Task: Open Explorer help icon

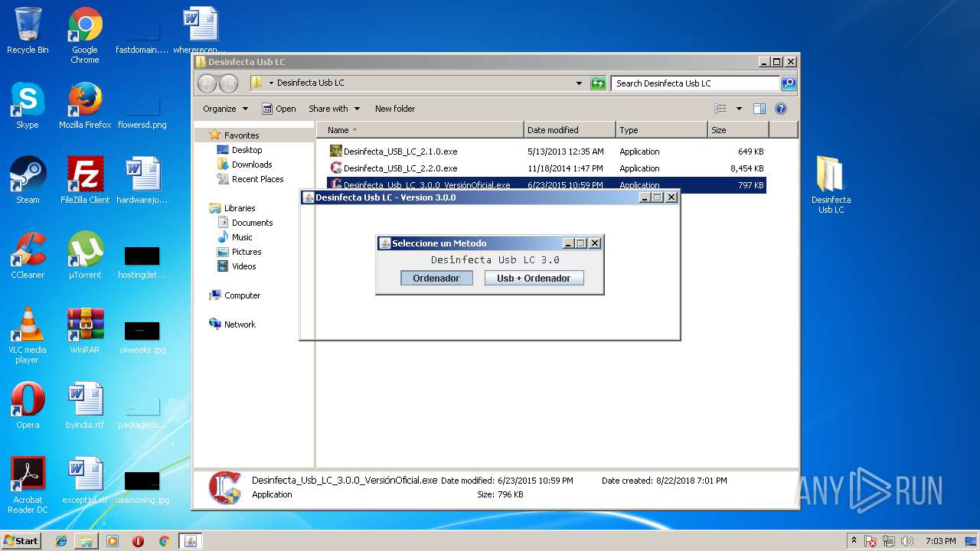Action: [x=781, y=109]
